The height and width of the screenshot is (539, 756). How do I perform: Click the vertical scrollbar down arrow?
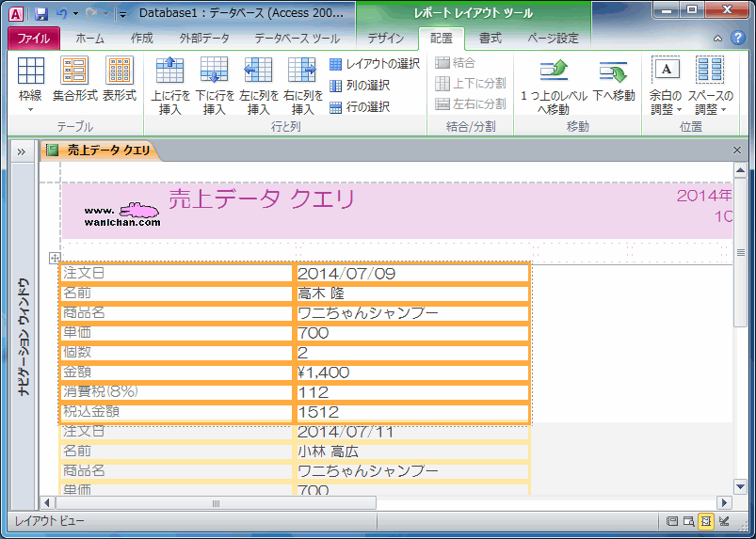(x=740, y=487)
